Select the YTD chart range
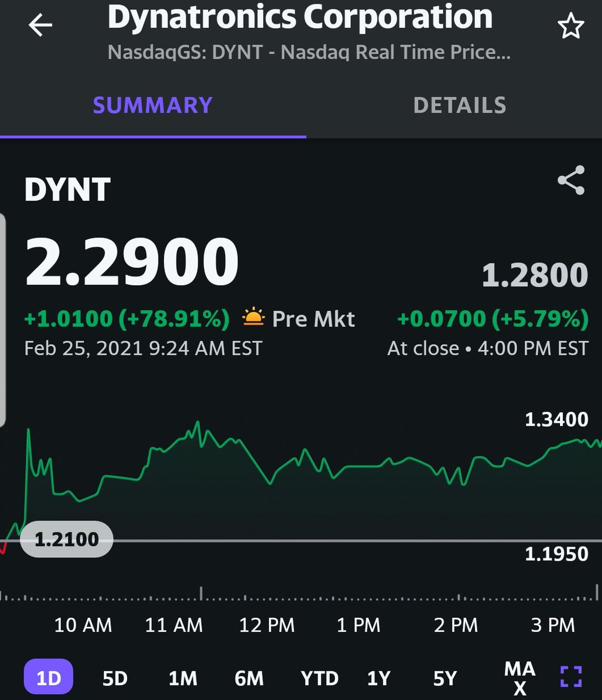602x700 pixels. 320,678
